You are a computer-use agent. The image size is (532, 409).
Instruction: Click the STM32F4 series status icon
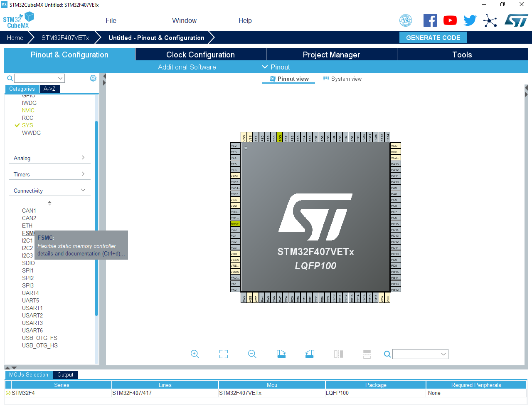(8, 393)
